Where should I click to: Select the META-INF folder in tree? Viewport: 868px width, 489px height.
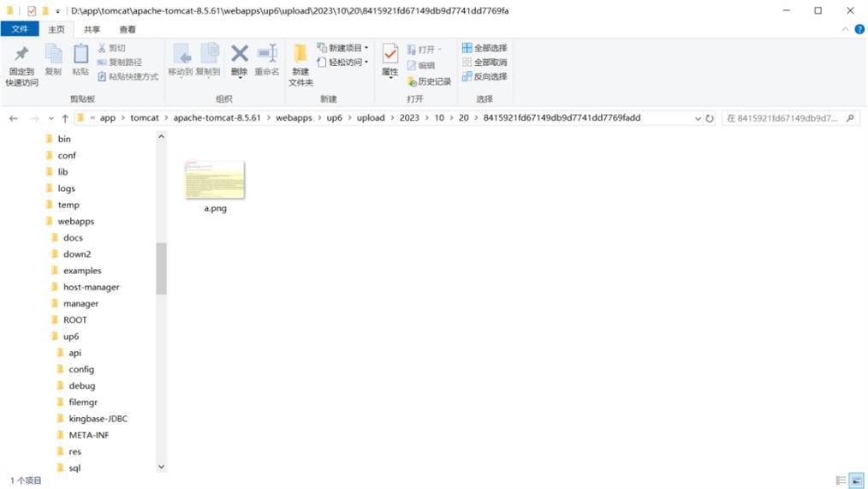pos(88,435)
